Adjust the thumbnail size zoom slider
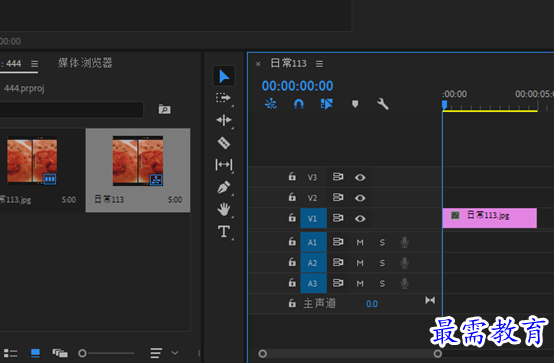Viewport: 554px width, 363px height. [x=107, y=353]
